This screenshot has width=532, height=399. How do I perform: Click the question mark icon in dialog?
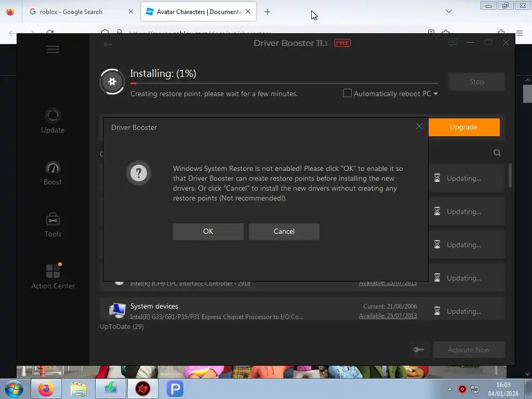tap(138, 173)
